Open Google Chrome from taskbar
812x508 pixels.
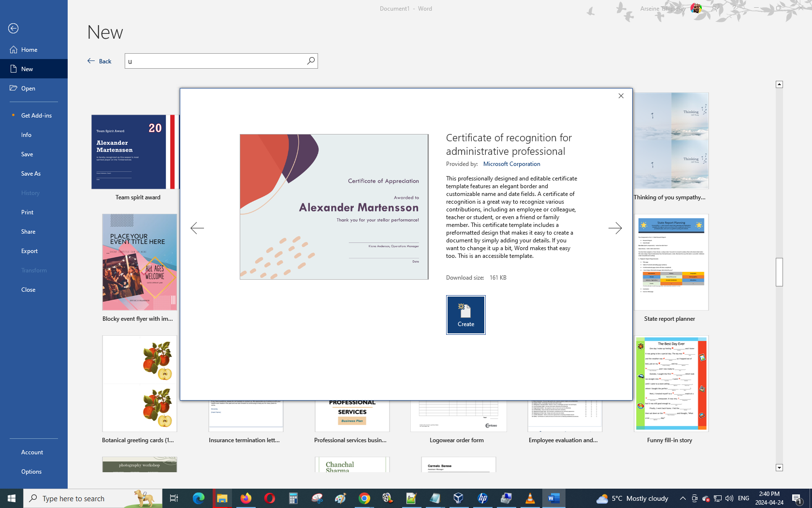(364, 498)
